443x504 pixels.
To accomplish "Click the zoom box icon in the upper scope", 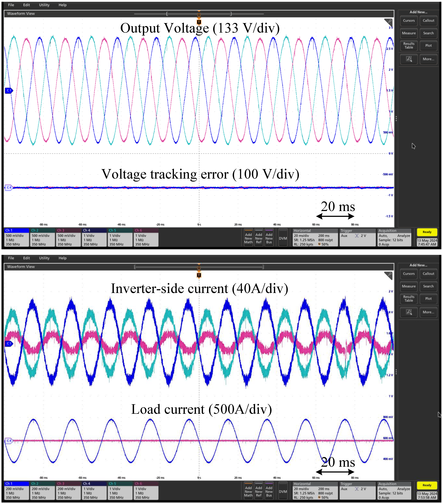I will tap(409, 59).
